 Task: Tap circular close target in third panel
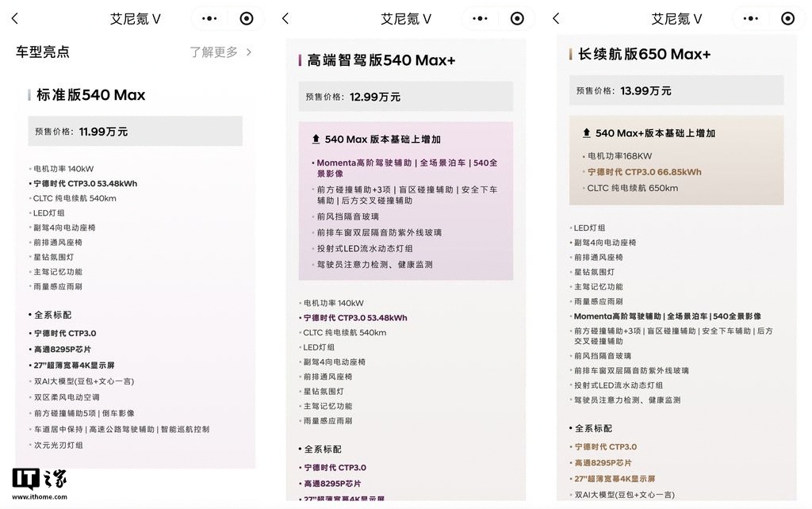coord(787,19)
